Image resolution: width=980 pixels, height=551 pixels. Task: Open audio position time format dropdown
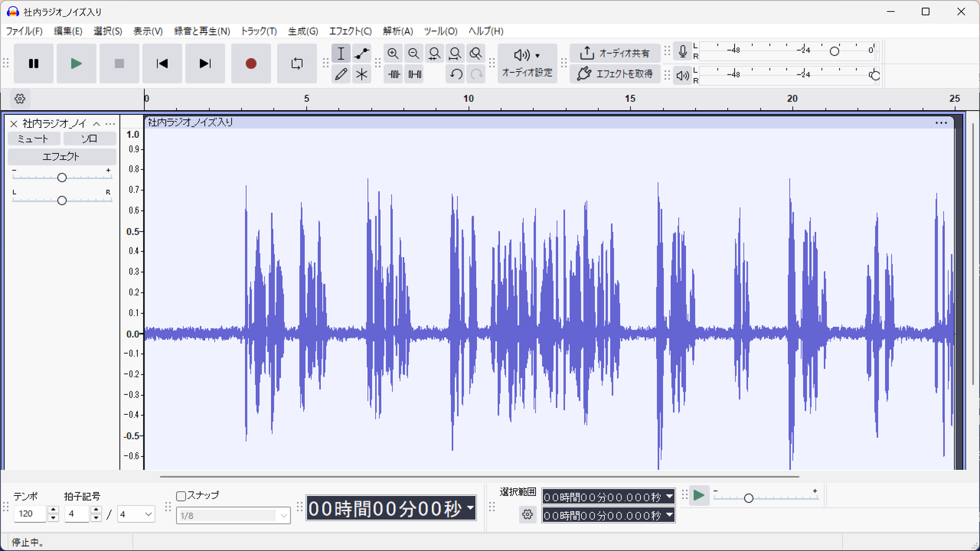pyautogui.click(x=471, y=508)
